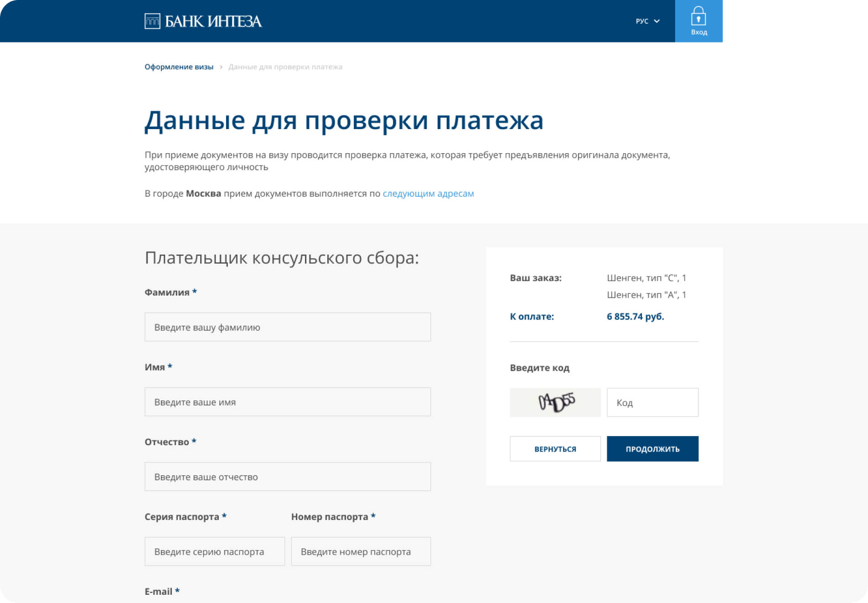
Task: Select the Отчество patronymic input
Action: (x=287, y=477)
